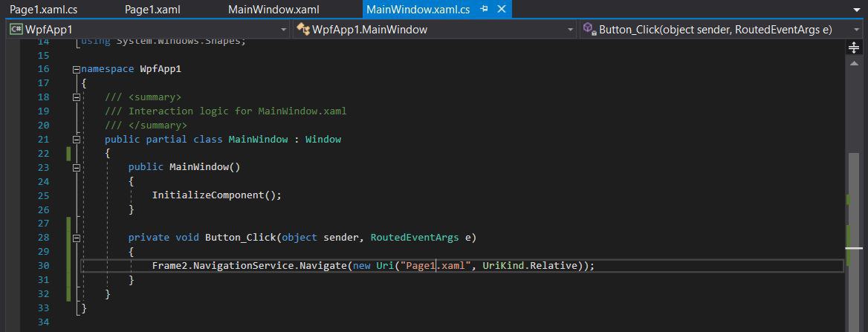The height and width of the screenshot is (332, 868).
Task: Click the Relative enum value
Action: [x=553, y=266]
